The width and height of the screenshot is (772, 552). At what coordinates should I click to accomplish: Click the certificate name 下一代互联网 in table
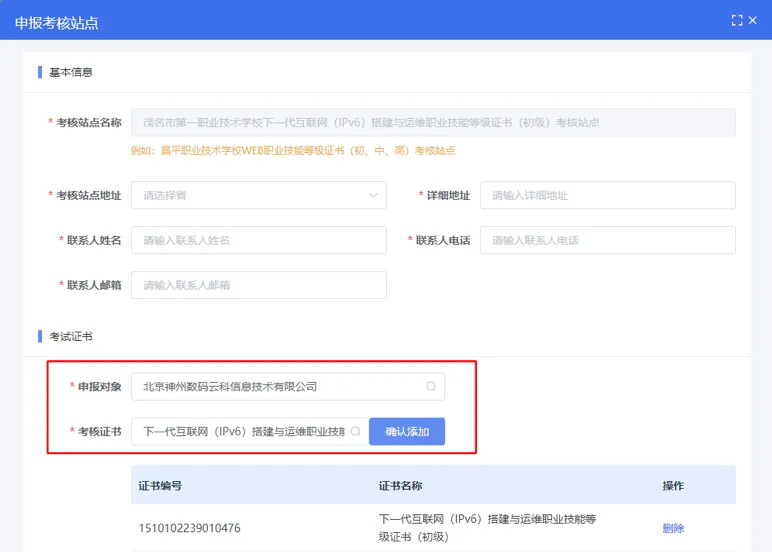point(487,528)
